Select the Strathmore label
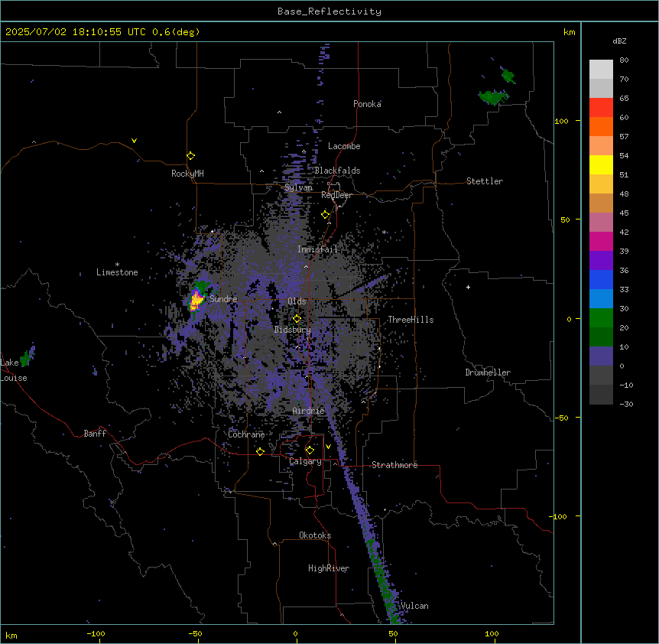Viewport: 659px width, 644px height. click(x=394, y=465)
